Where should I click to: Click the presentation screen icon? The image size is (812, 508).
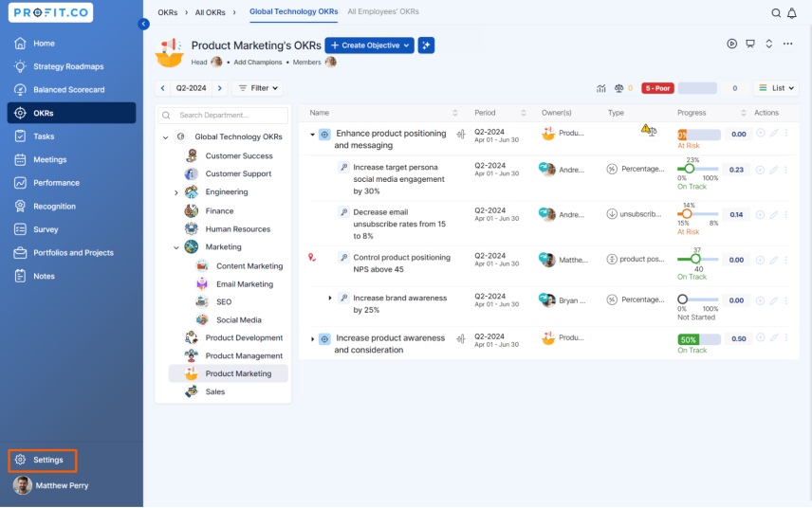[749, 44]
